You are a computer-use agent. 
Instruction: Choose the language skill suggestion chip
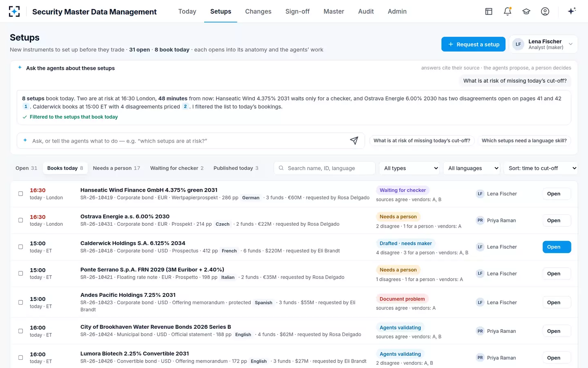click(524, 141)
